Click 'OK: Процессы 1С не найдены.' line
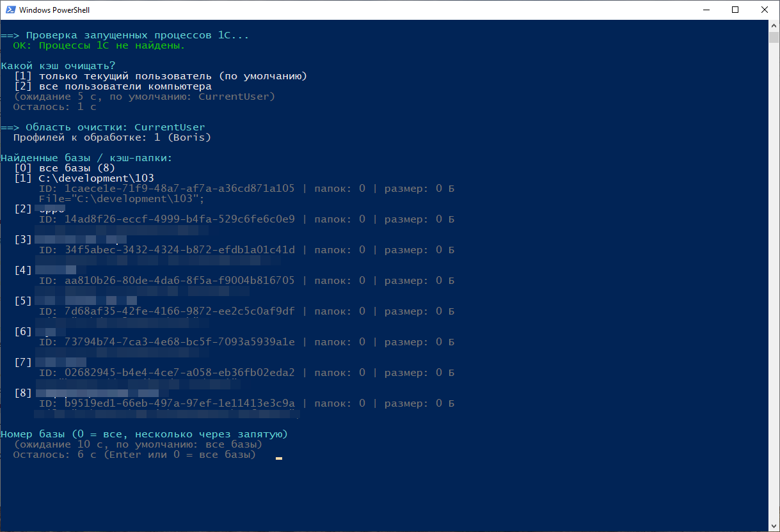 click(99, 45)
